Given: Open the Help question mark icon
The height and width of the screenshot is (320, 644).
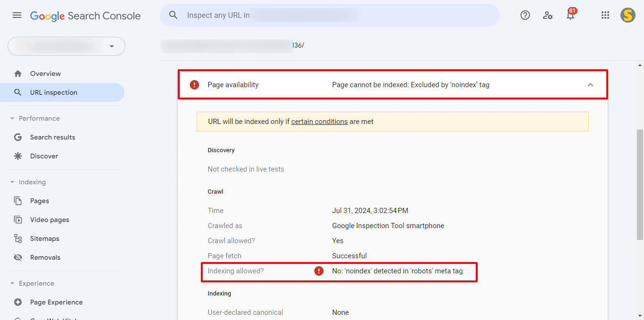Looking at the screenshot, I should pyautogui.click(x=525, y=15).
